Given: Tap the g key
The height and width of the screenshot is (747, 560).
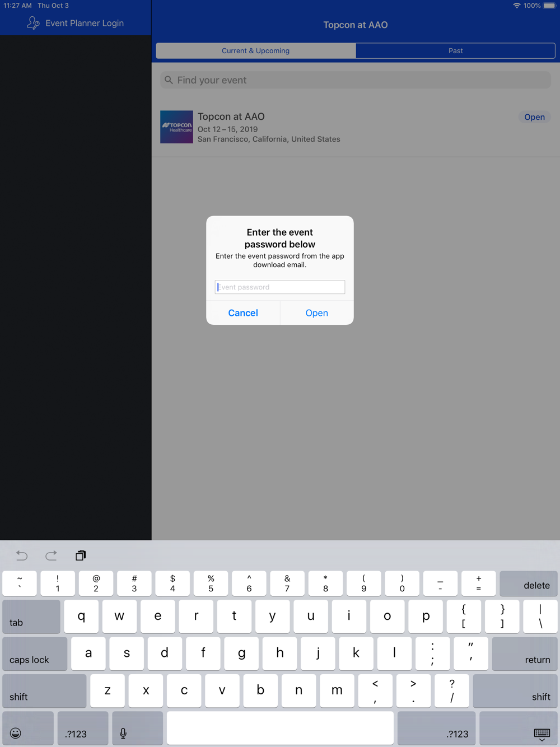Looking at the screenshot, I should click(241, 653).
